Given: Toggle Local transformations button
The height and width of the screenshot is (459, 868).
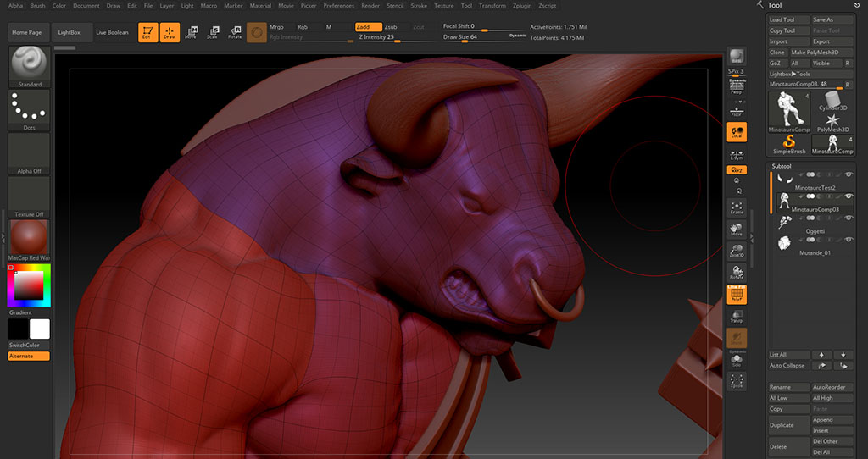Looking at the screenshot, I should [737, 132].
